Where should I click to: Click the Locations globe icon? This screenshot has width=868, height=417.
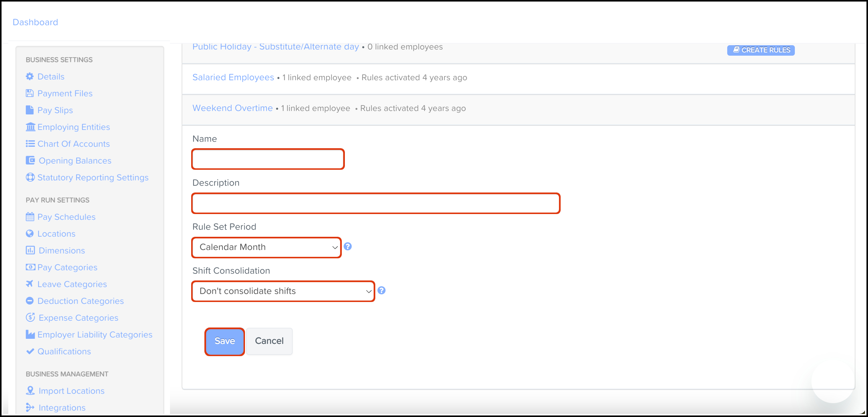coord(30,234)
